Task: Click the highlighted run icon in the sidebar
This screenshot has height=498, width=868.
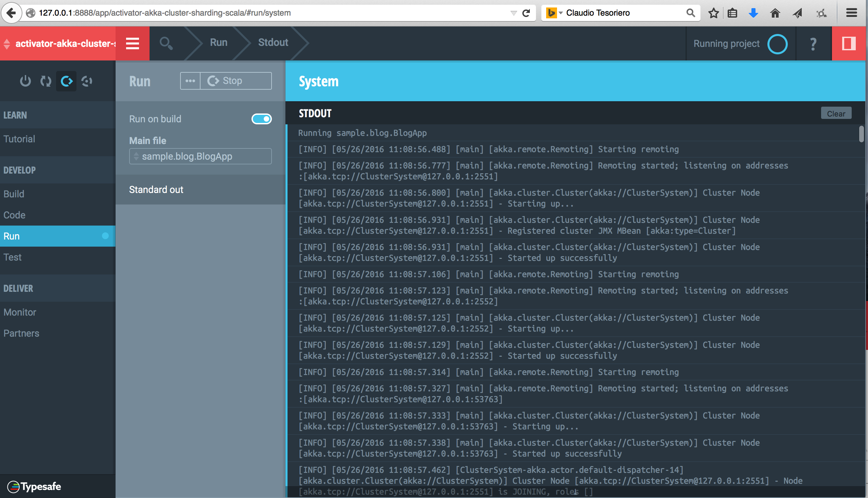Action: click(x=66, y=81)
